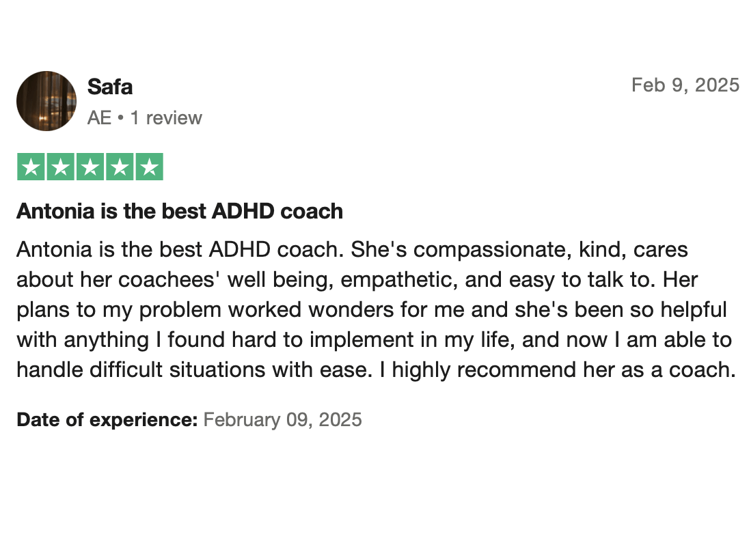
Task: Select the fifth green rating star
Action: [x=149, y=167]
